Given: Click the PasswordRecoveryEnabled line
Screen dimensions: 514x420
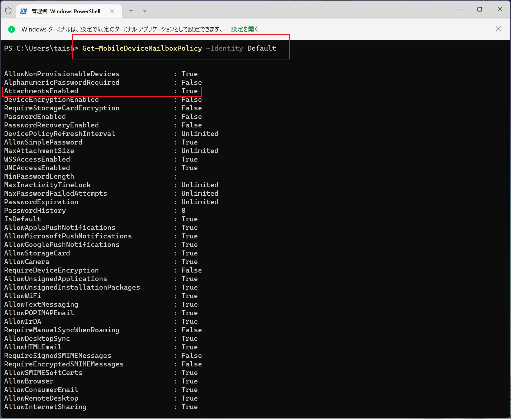Looking at the screenshot, I should [103, 125].
